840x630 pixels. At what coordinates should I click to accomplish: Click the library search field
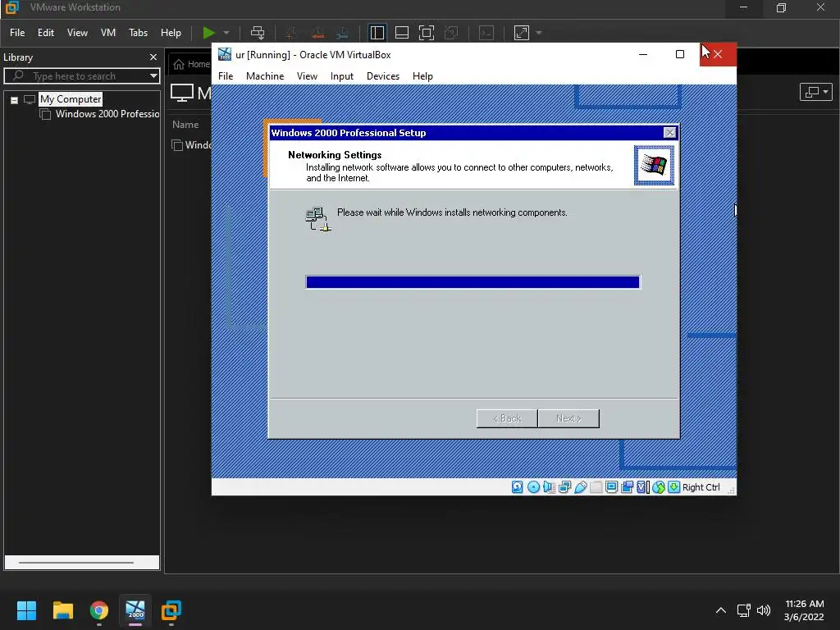click(x=80, y=76)
